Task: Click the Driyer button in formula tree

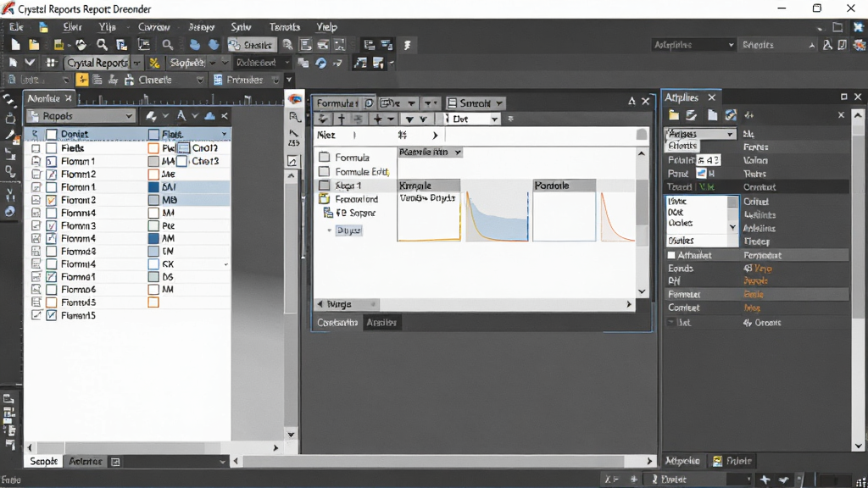Action: pyautogui.click(x=348, y=230)
